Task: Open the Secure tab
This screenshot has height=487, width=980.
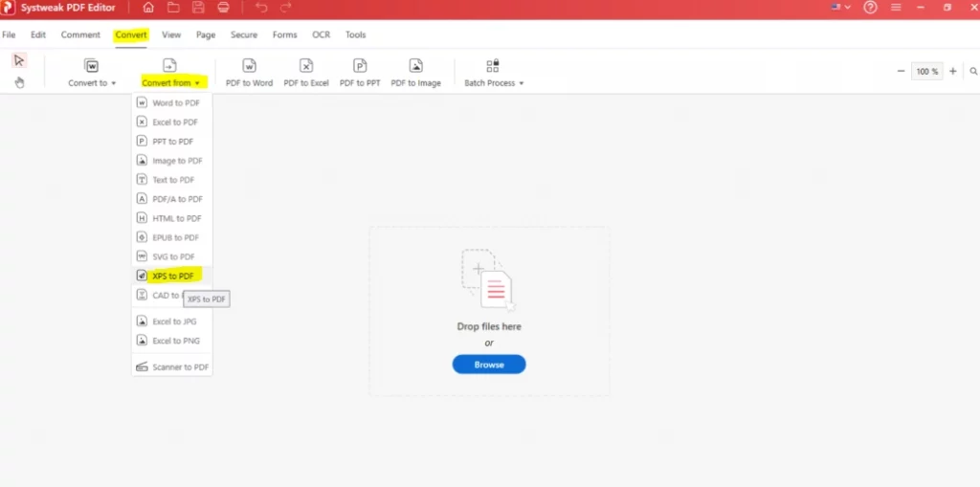Action: (244, 35)
